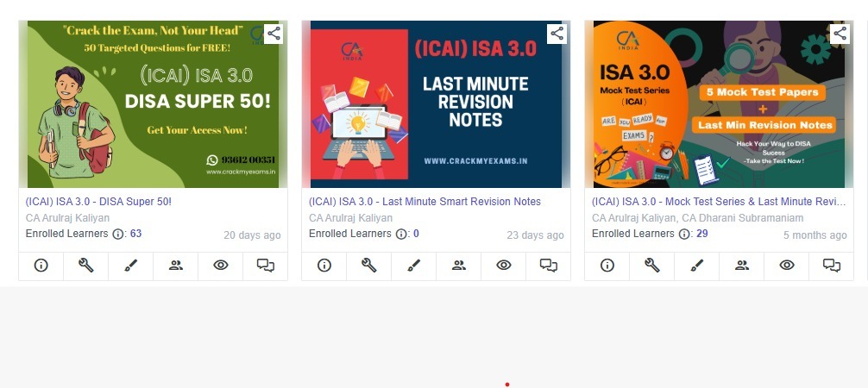Open Mock Test Series & Last Minute course title

(x=719, y=202)
